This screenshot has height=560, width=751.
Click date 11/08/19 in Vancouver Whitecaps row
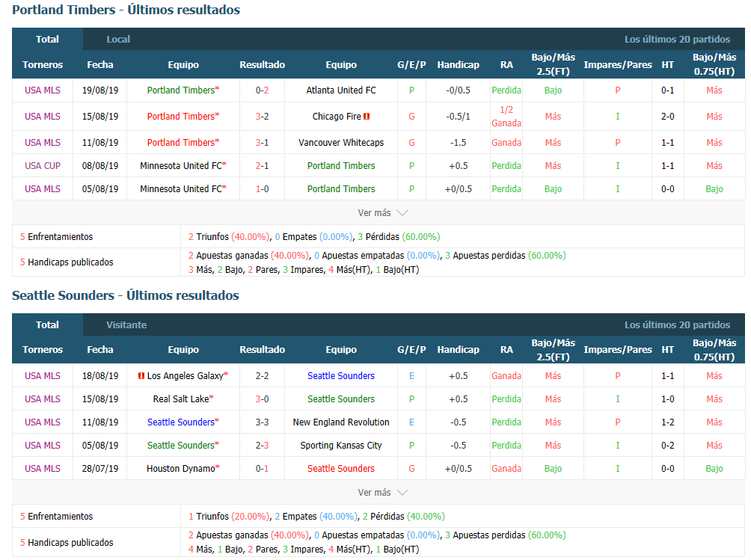pyautogui.click(x=100, y=143)
